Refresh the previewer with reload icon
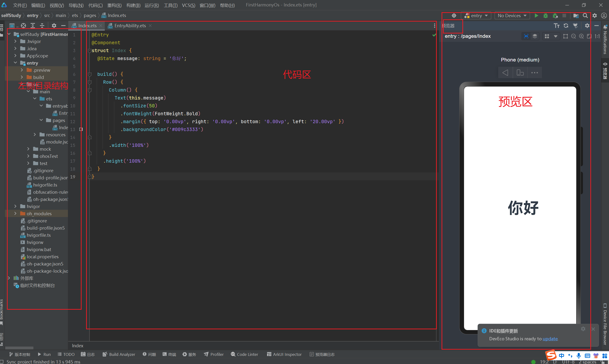609x364 pixels. tap(566, 26)
